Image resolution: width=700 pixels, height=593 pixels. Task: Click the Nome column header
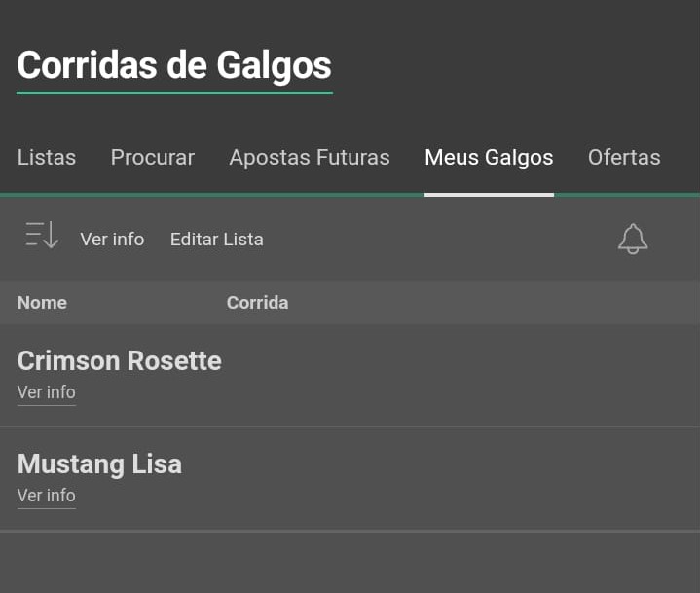click(x=42, y=303)
